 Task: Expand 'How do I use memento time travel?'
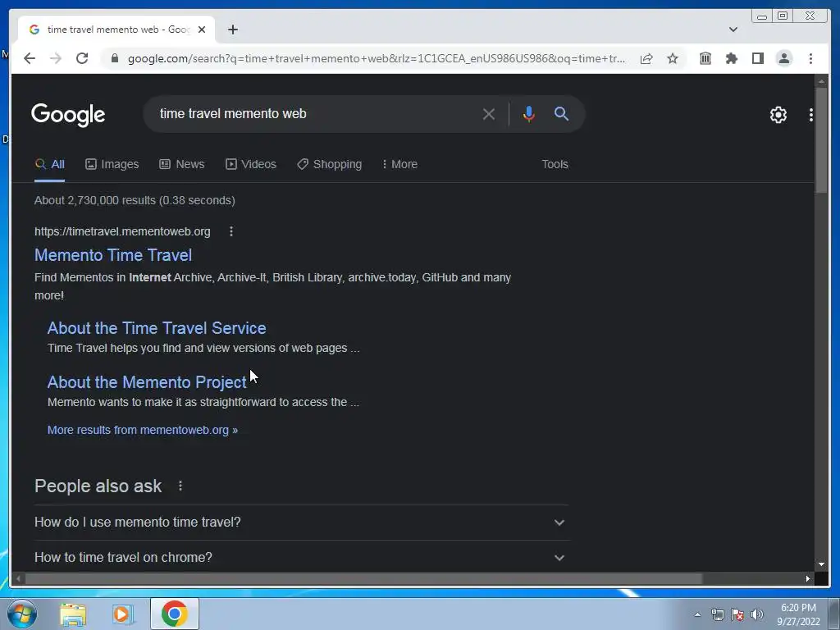point(302,523)
